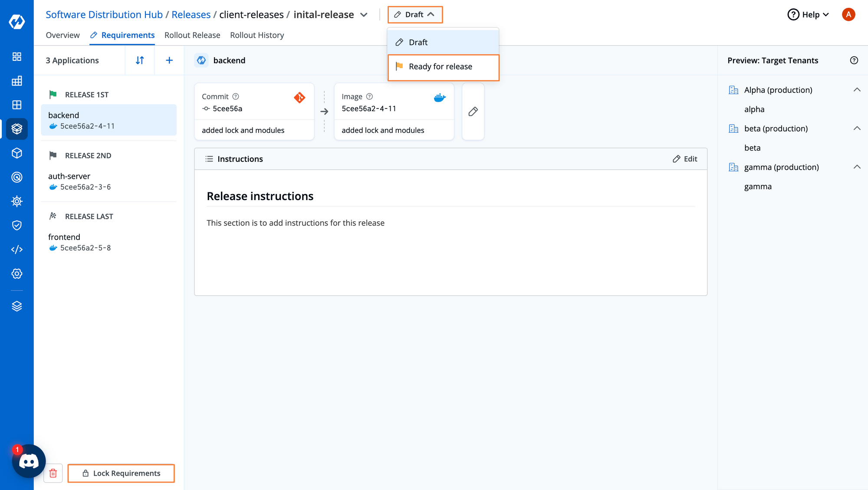The height and width of the screenshot is (490, 868).
Task: Select Draft status option
Action: pos(444,42)
